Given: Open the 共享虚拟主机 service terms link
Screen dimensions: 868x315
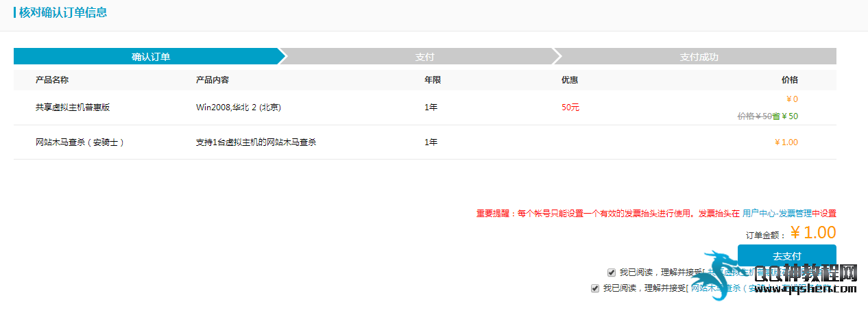Looking at the screenshot, I should (x=771, y=273).
